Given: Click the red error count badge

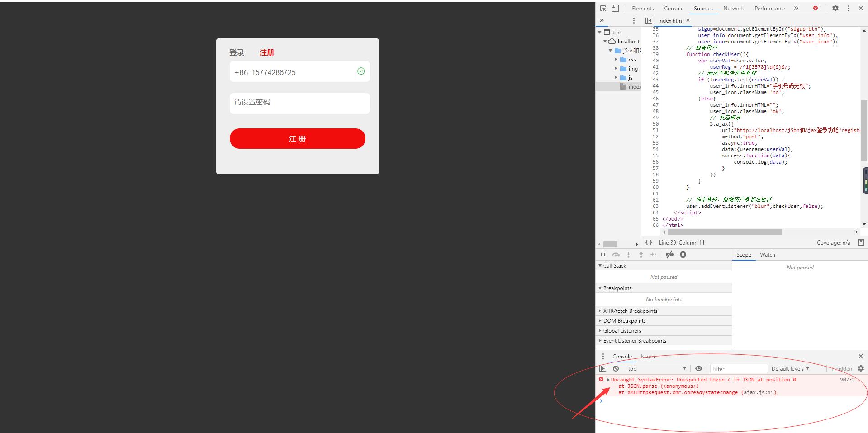Looking at the screenshot, I should coord(817,8).
